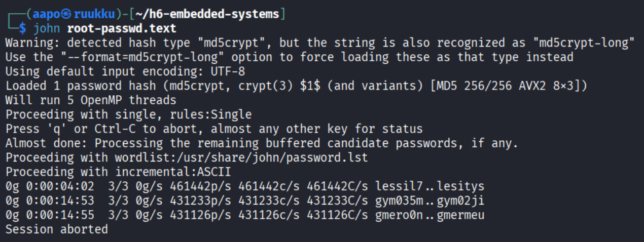Click the "Will run 5 OpenMP threads" line

coord(90,100)
